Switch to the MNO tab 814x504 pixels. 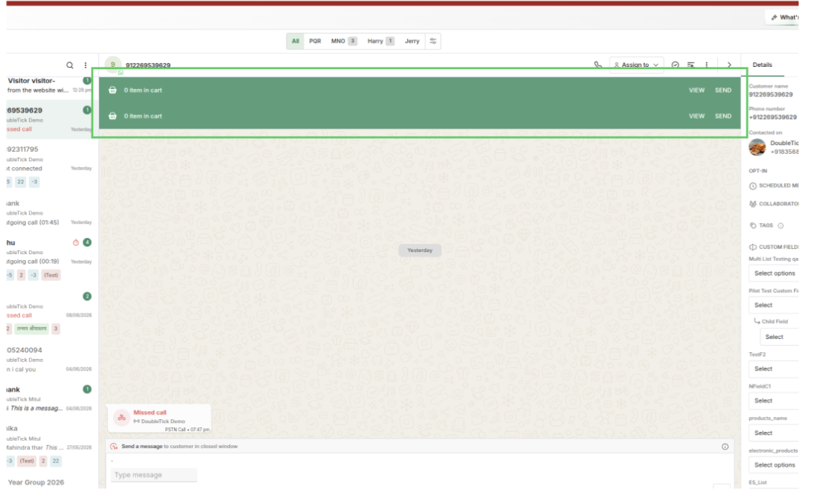pyautogui.click(x=344, y=41)
